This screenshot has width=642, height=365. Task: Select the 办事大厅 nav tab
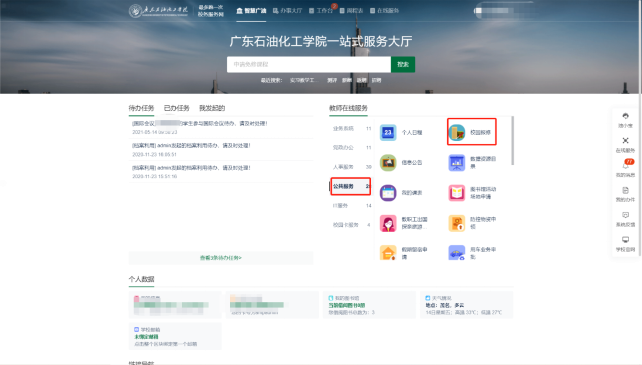[x=287, y=11]
